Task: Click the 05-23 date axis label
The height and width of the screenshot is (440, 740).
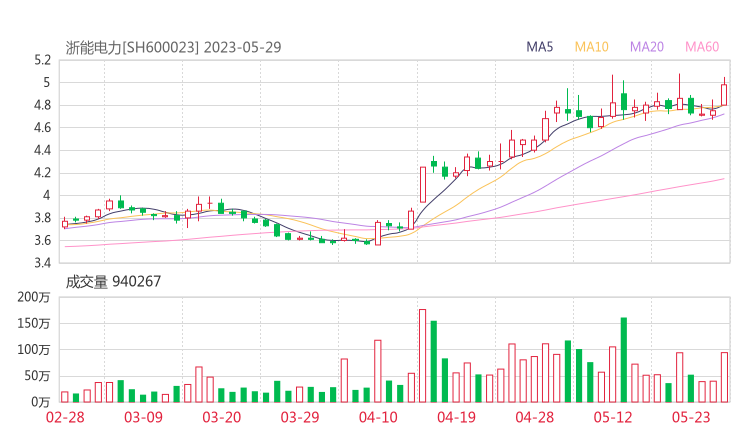Action: click(691, 417)
